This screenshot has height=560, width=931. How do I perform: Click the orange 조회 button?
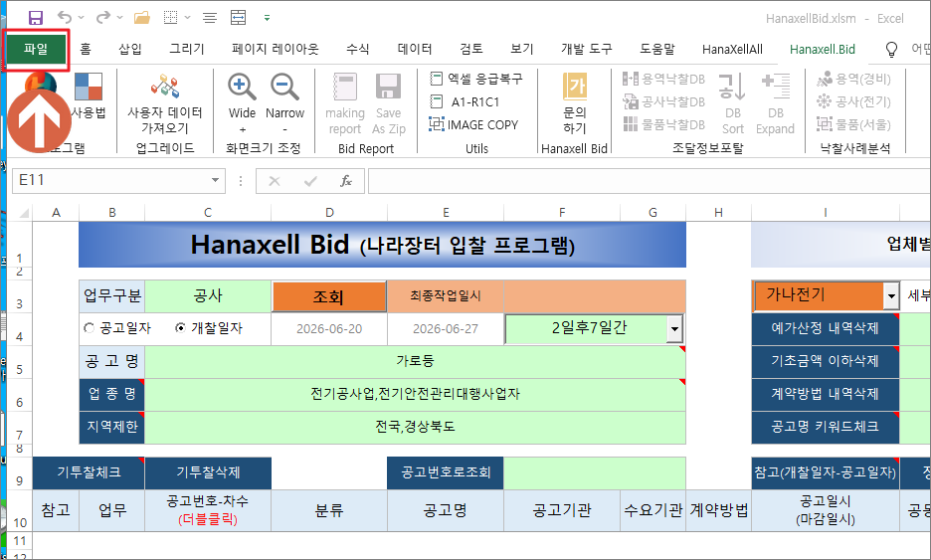point(329,296)
